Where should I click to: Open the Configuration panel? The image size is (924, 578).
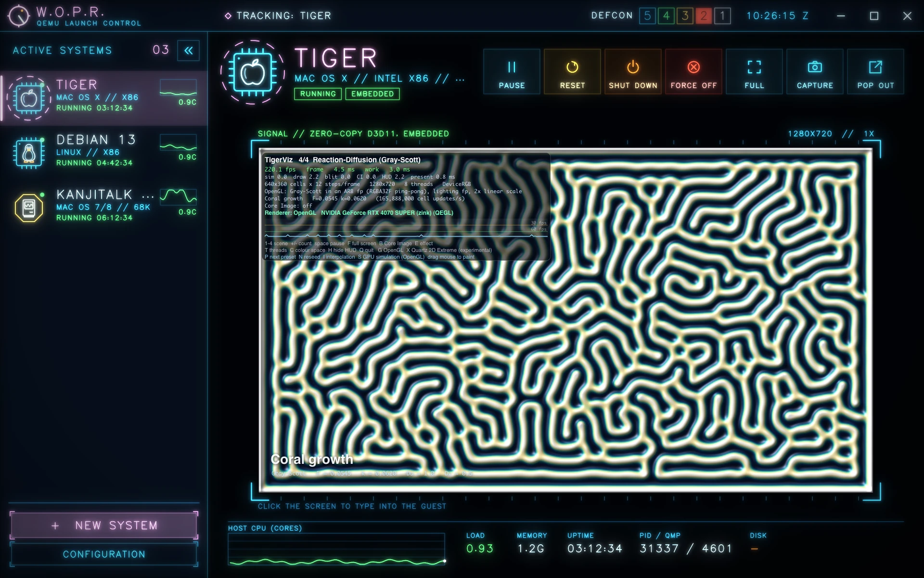click(x=104, y=554)
